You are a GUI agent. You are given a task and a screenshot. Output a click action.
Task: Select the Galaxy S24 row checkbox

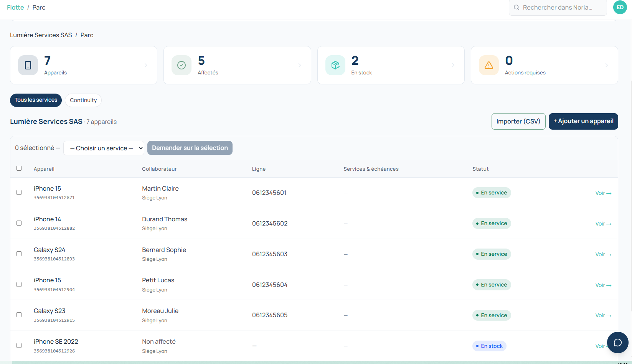coord(19,254)
